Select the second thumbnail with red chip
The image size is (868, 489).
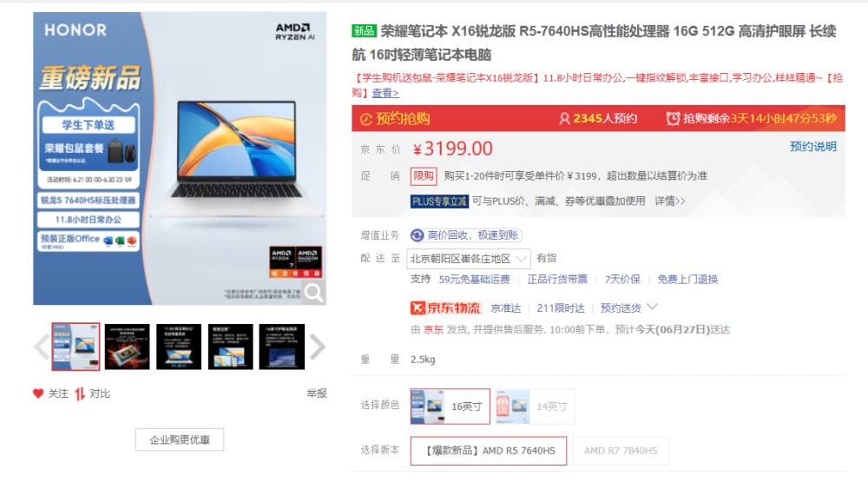[x=128, y=347]
